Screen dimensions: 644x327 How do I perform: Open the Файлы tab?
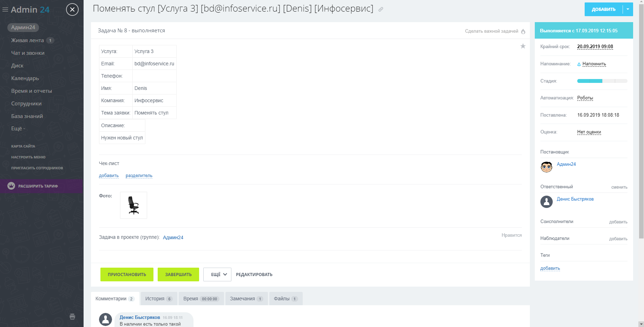click(x=285, y=299)
